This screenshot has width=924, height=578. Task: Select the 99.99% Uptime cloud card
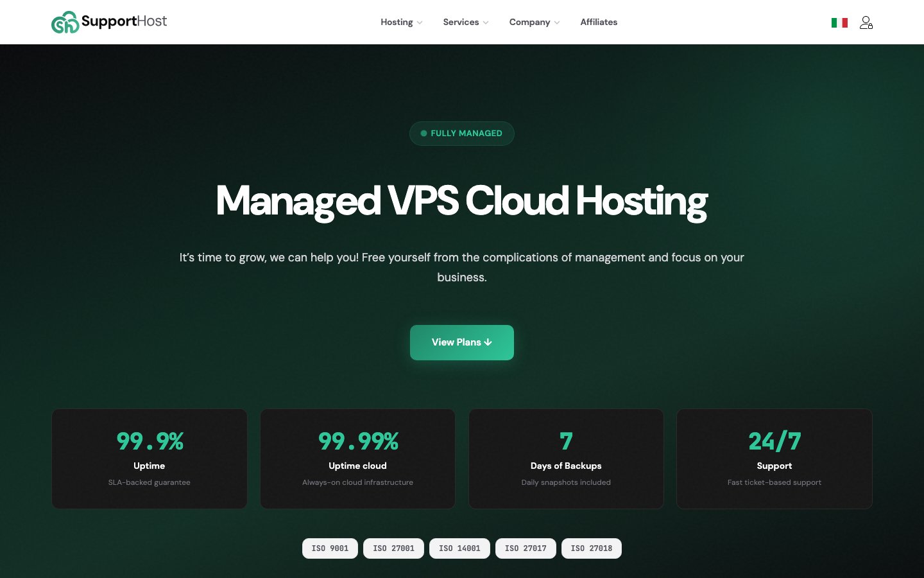tap(357, 459)
